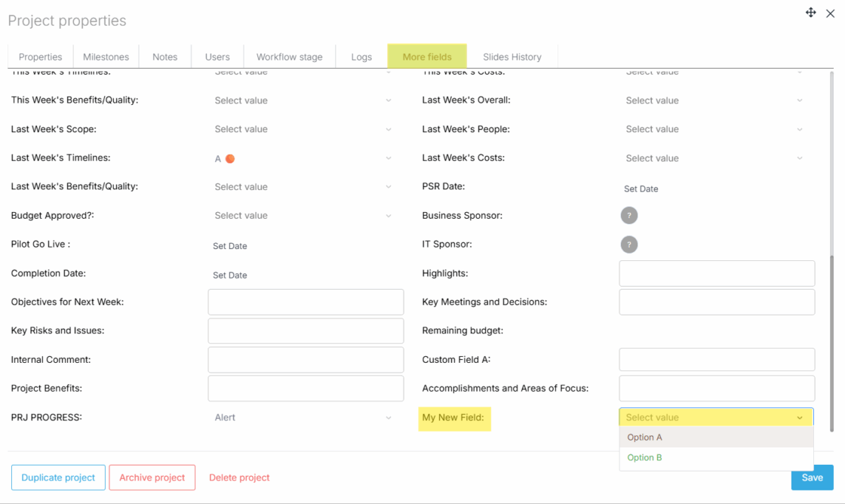Click into the Key Risks and Issues field
Screen dimensions: 845x504
pyautogui.click(x=306, y=331)
